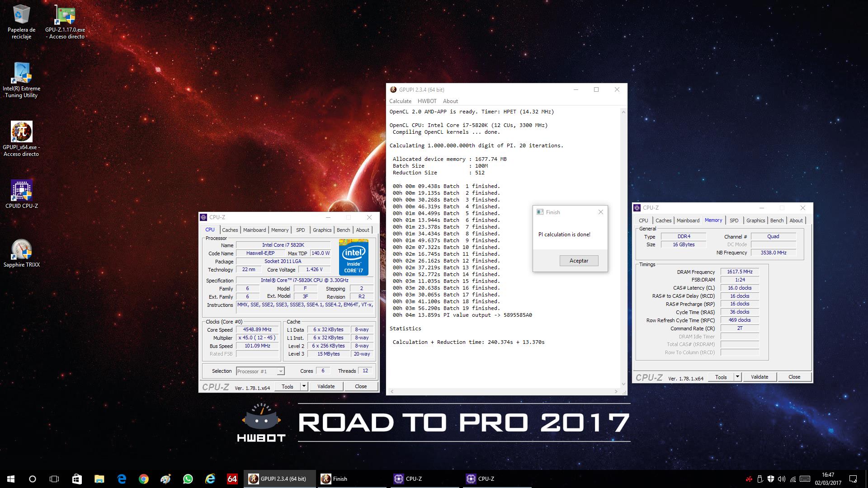Open Paint app icon in taskbar
Screen dimensions: 868x488
[x=166, y=479]
